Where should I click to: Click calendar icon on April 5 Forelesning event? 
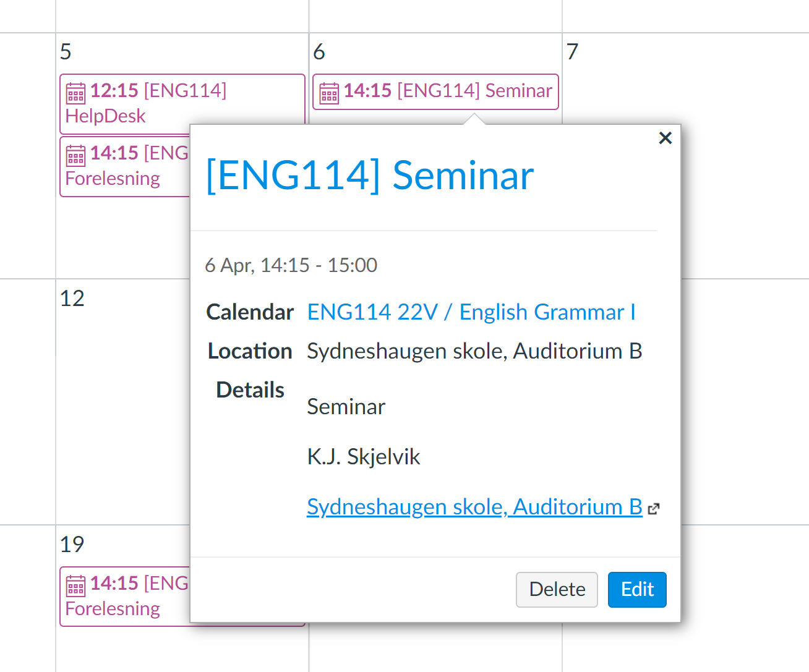pyautogui.click(x=76, y=155)
